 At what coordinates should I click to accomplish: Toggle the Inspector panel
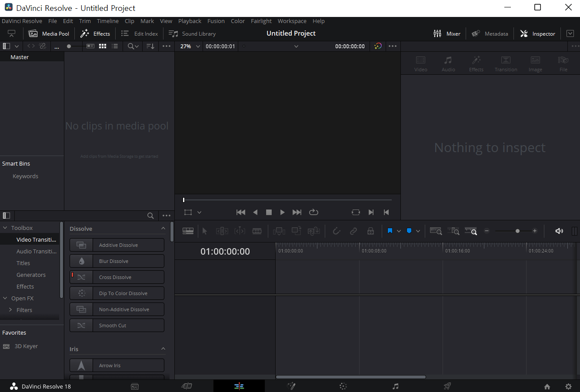click(x=538, y=33)
